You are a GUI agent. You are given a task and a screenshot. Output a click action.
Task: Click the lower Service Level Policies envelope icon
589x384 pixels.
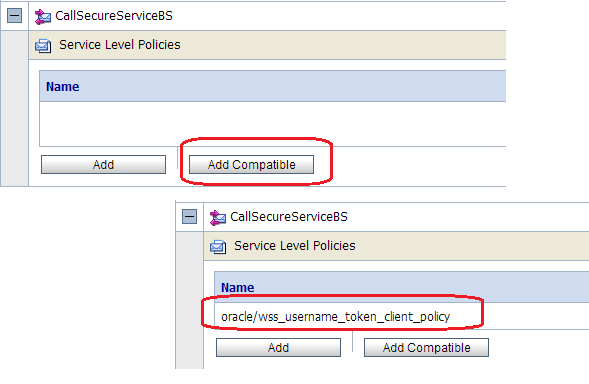point(218,247)
